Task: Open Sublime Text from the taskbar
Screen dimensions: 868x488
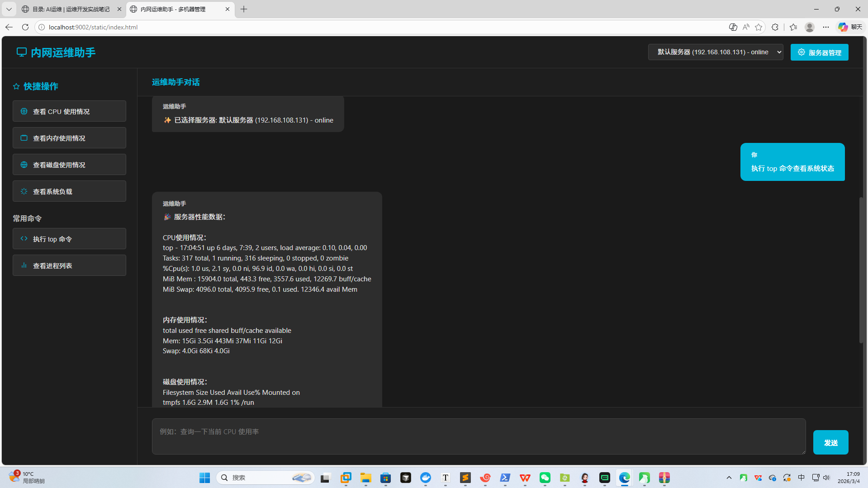Action: tap(465, 478)
